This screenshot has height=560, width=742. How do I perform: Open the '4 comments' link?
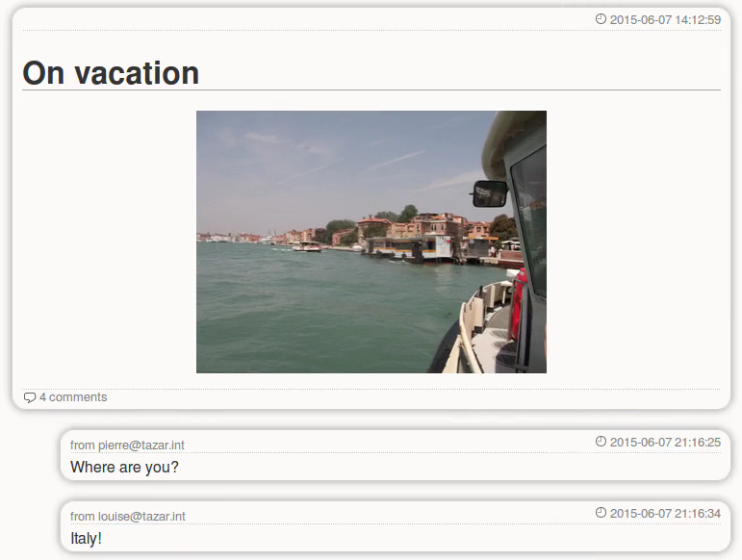tap(73, 397)
